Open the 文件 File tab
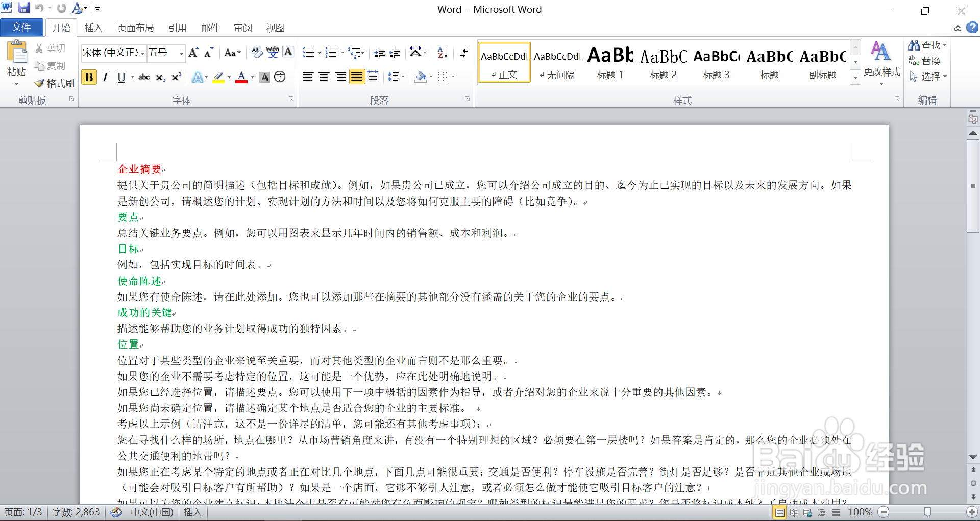The height and width of the screenshot is (521, 980). pos(21,27)
